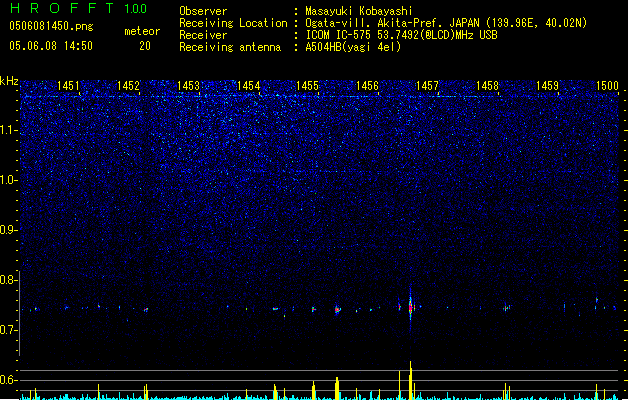This screenshot has height=400, width=629.
Task: Click the 1455 time axis label
Action: 307,85
